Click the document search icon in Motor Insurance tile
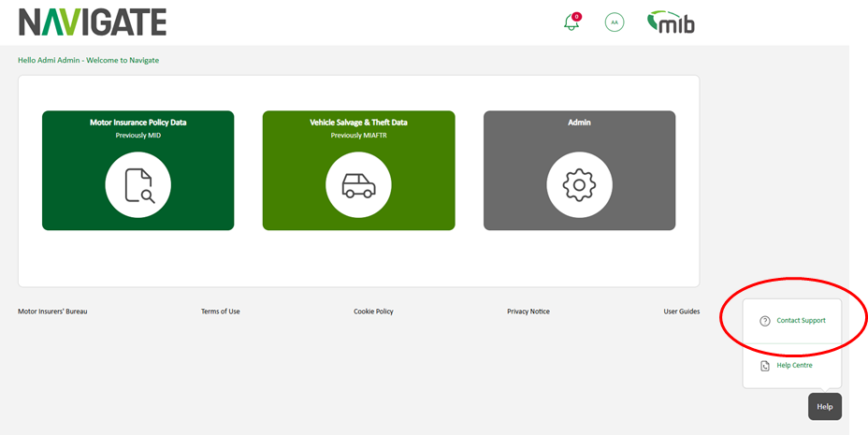Image resolution: width=868 pixels, height=435 pixels. point(137,185)
